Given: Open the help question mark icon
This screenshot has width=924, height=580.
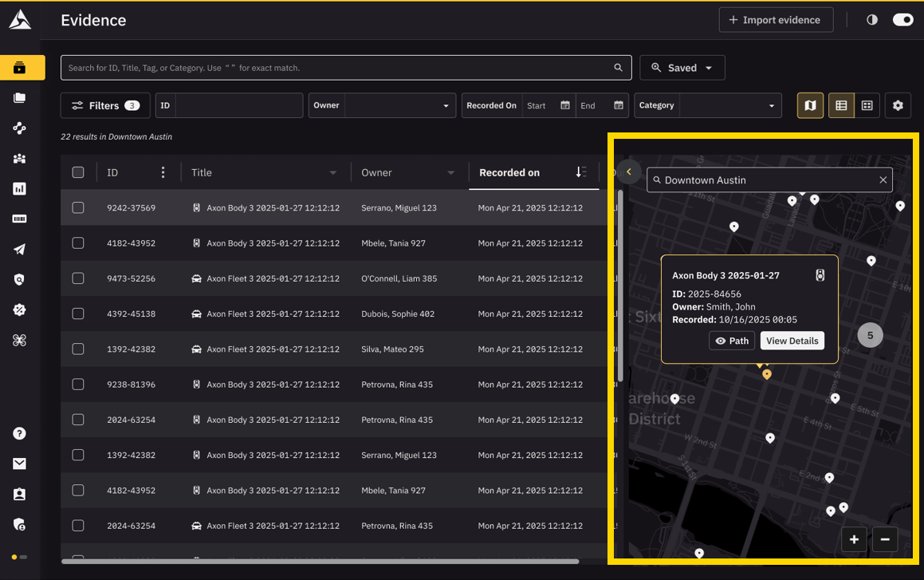Looking at the screenshot, I should click(19, 433).
